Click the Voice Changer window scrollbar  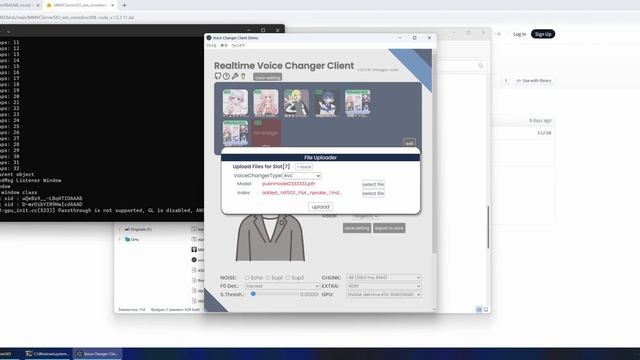coord(434,155)
